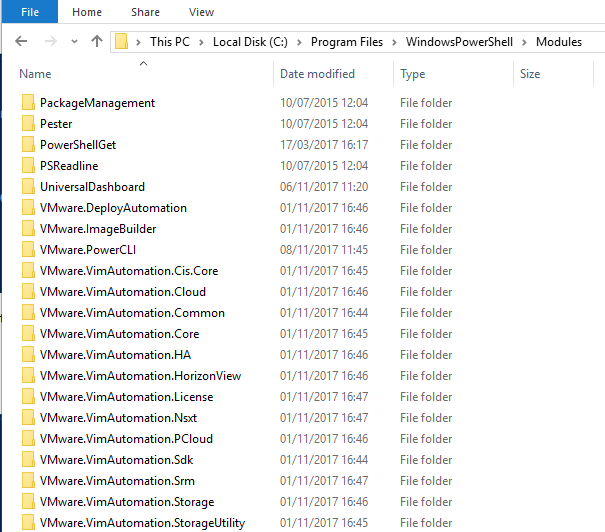The height and width of the screenshot is (532, 605).
Task: Click the Pester folder name
Action: coord(56,124)
